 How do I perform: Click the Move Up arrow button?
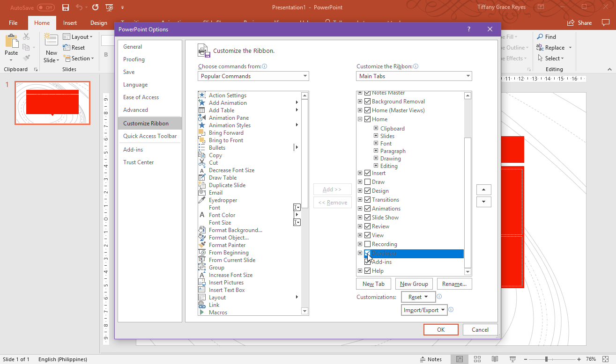point(483,190)
